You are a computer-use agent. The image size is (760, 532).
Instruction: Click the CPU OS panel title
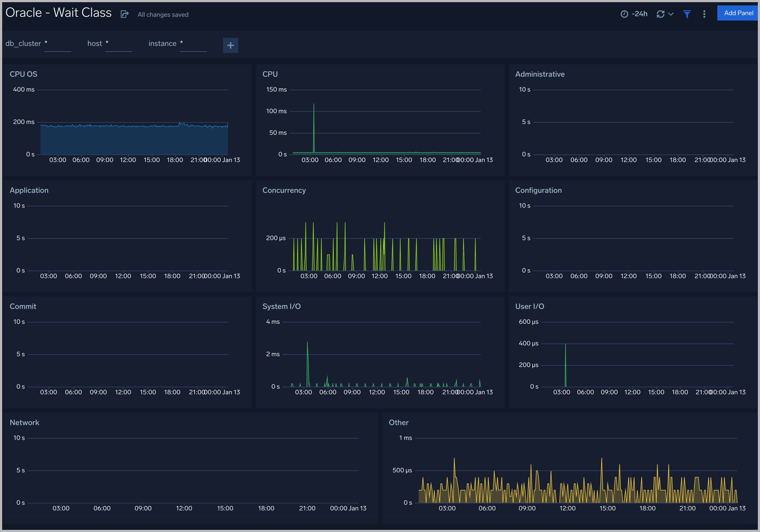point(23,74)
